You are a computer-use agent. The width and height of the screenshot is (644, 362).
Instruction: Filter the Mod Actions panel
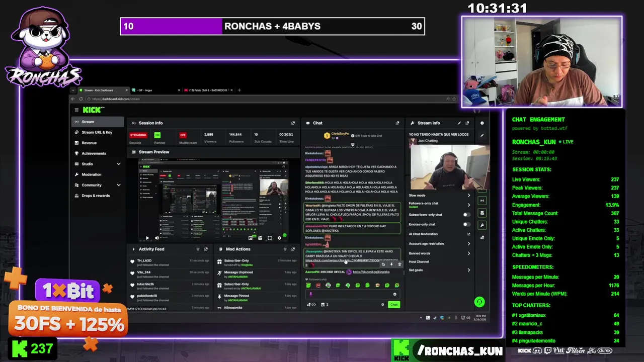point(285,249)
